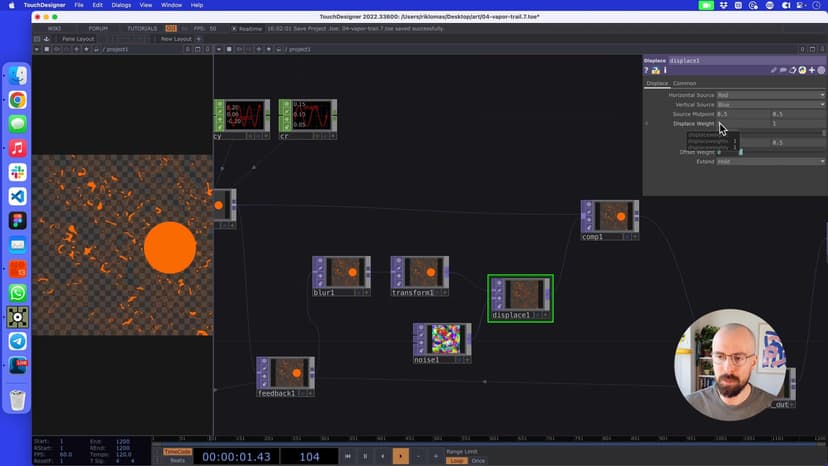Open WhatsApp from the dock
This screenshot has width=828, height=466.
(x=17, y=292)
